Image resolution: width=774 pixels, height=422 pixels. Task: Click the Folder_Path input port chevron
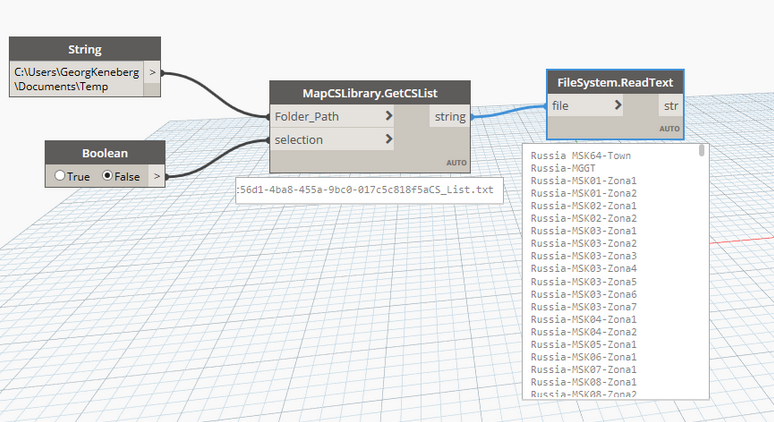(388, 117)
